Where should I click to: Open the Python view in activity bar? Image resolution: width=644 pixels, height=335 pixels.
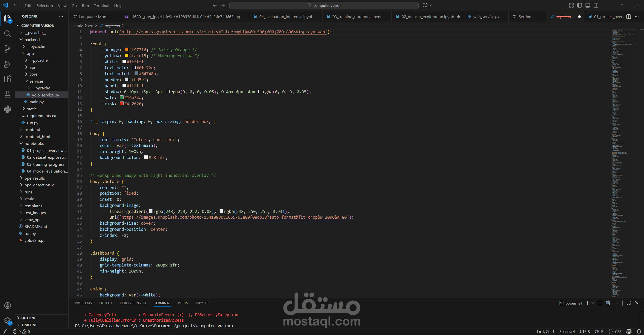click(x=8, y=109)
